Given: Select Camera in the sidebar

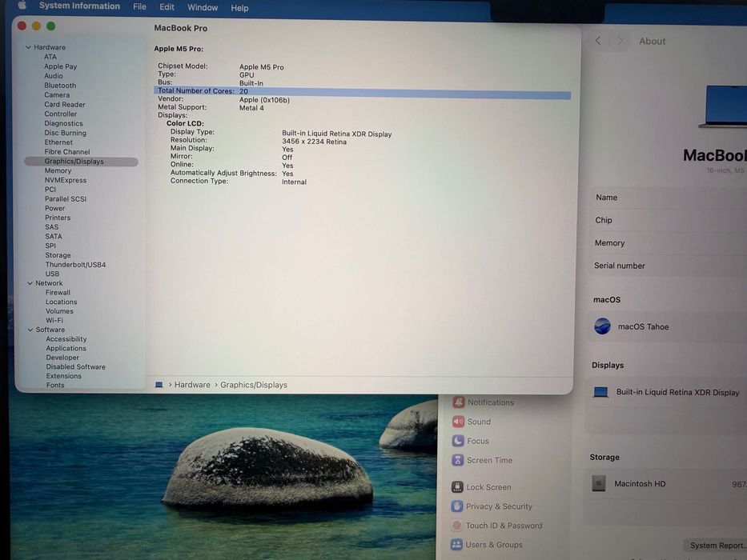Looking at the screenshot, I should pos(57,94).
